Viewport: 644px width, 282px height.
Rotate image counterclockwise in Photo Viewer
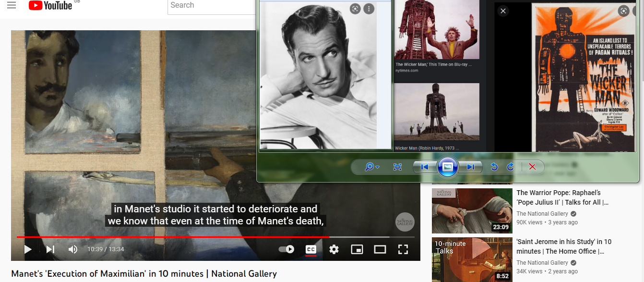494,167
